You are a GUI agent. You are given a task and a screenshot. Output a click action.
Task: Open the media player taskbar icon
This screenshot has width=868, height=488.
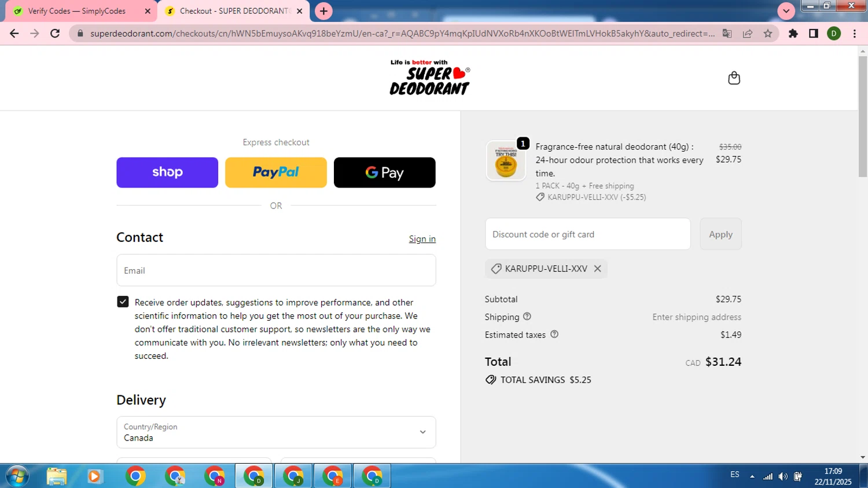pyautogui.click(x=95, y=476)
